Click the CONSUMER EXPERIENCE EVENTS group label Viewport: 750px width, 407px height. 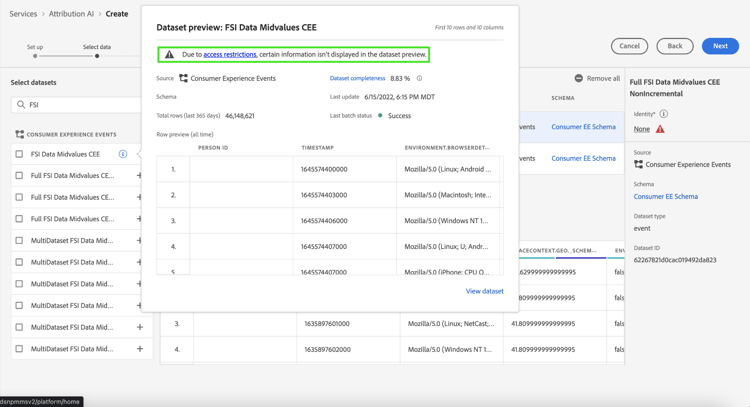click(x=71, y=134)
